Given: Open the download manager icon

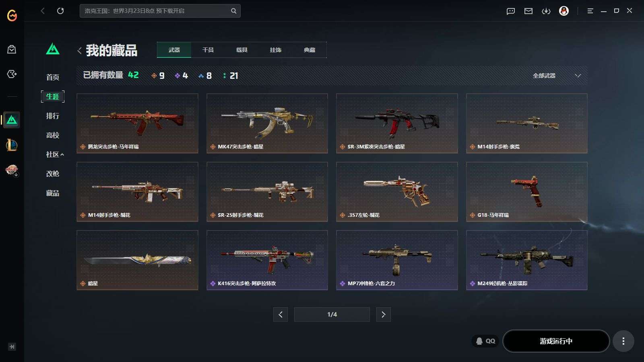Looking at the screenshot, I should [x=546, y=11].
